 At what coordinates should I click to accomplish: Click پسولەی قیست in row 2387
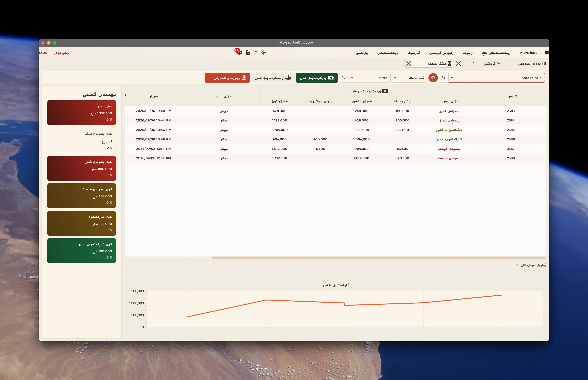[449, 149]
